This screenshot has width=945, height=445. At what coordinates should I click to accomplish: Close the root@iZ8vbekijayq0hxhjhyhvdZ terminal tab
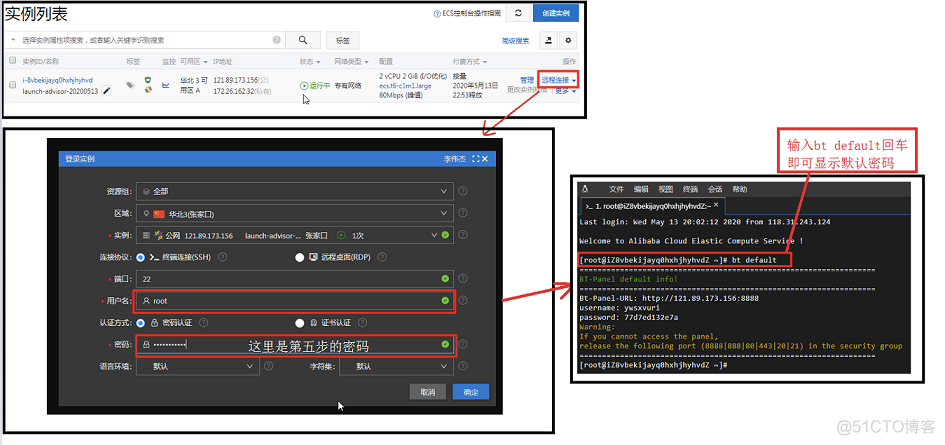click(x=717, y=206)
